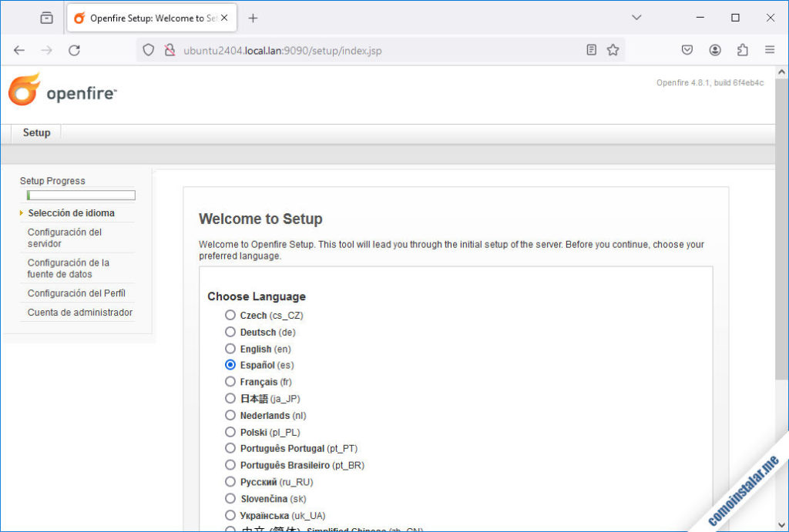Open the list all tabs dropdown
Viewport: 789px width, 532px height.
pyautogui.click(x=636, y=16)
